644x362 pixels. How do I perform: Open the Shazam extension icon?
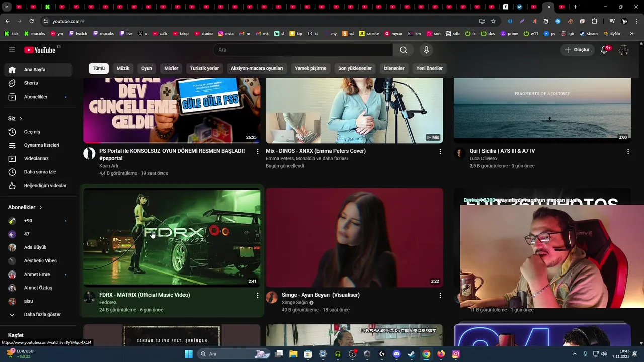coord(558,21)
